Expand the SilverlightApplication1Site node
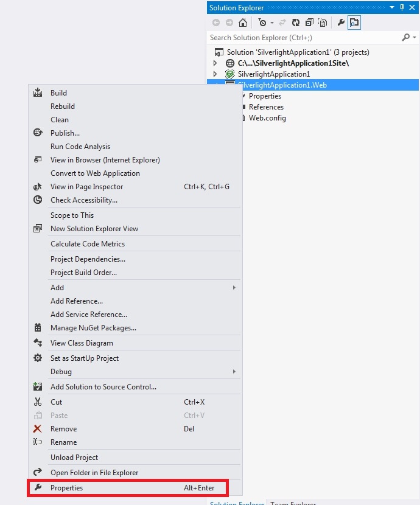 215,63
